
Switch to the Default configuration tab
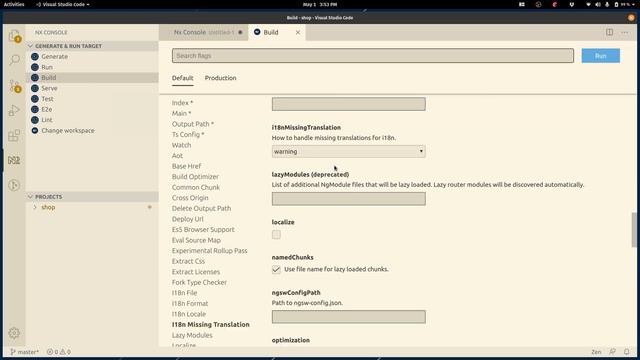point(182,78)
